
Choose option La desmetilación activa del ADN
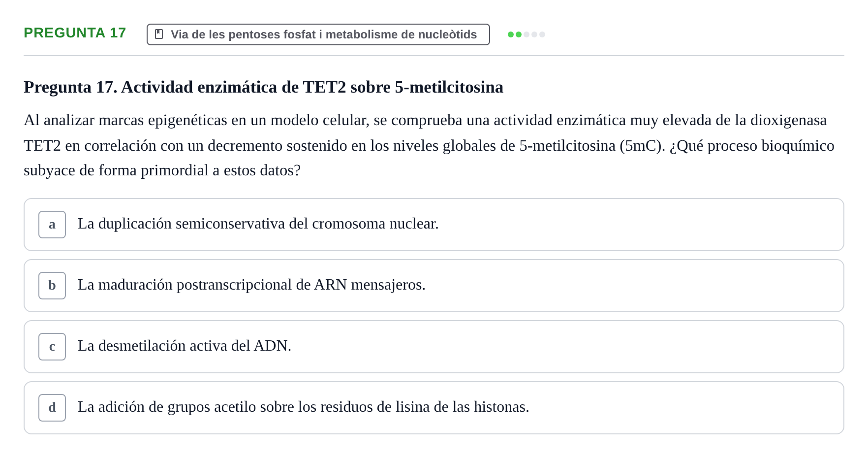click(x=434, y=347)
